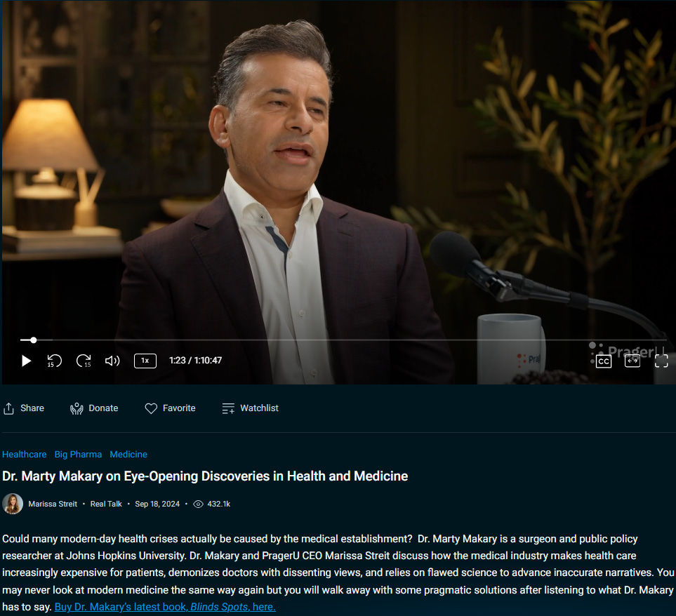Seek on the video progress bar
Viewport: 676px width, 616px height.
coord(343,340)
